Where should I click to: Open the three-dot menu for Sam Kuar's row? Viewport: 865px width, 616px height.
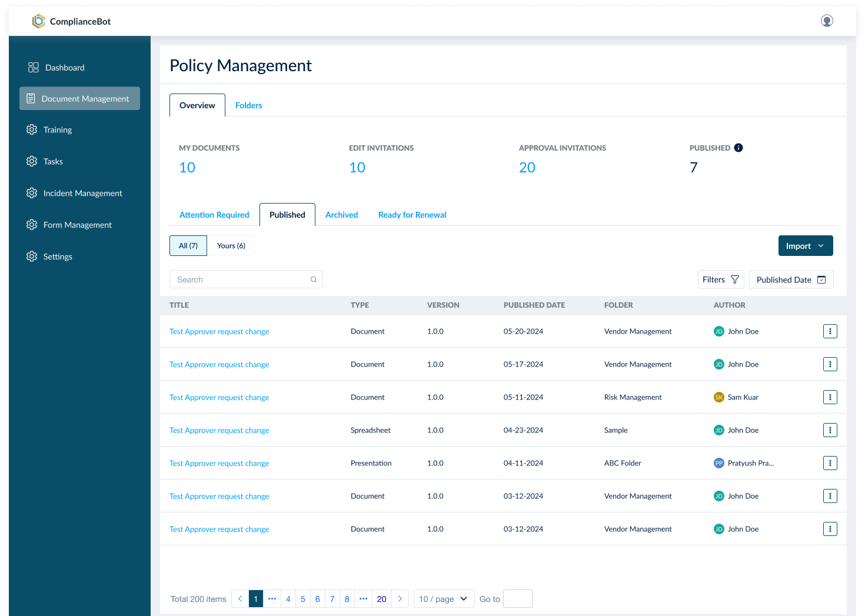click(830, 397)
